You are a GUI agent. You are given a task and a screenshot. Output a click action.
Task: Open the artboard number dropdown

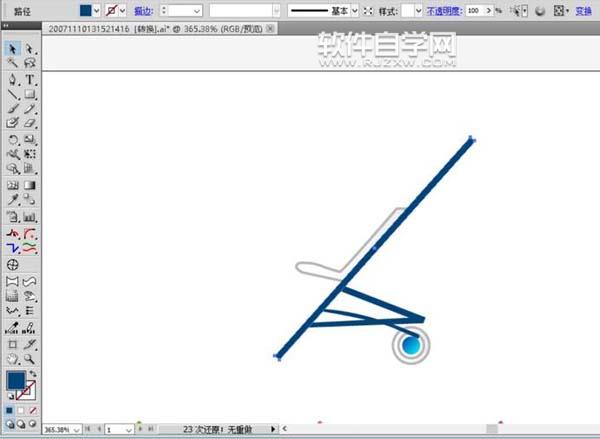coord(129,430)
